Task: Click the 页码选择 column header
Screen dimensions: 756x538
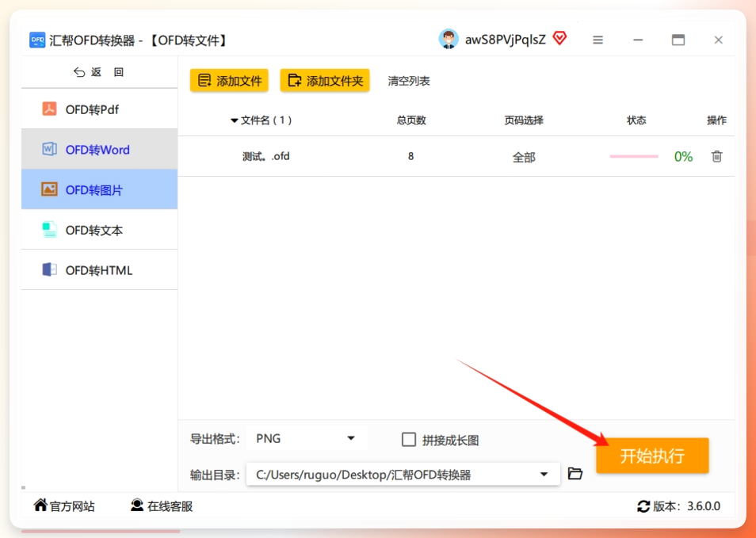Action: point(524,120)
